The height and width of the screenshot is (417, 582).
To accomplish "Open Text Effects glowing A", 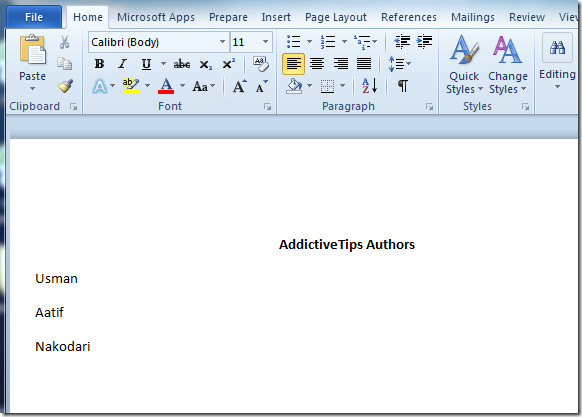I will pos(99,87).
